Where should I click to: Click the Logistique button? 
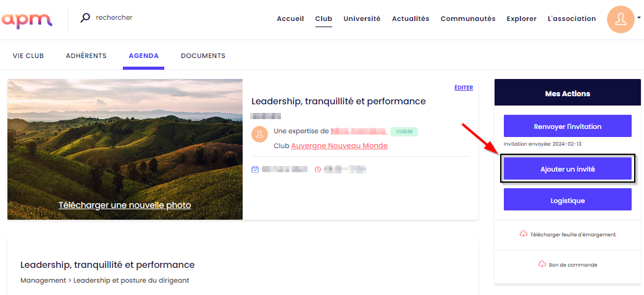click(567, 199)
